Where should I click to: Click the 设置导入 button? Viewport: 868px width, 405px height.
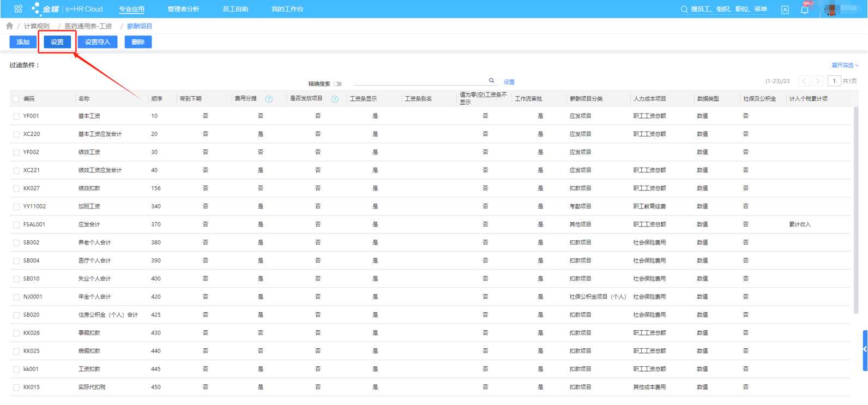98,42
